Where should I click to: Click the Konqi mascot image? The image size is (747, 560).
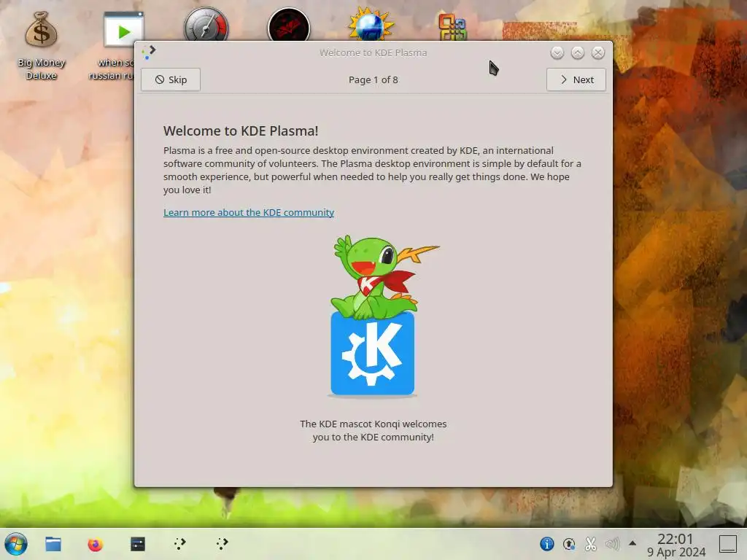click(x=373, y=315)
